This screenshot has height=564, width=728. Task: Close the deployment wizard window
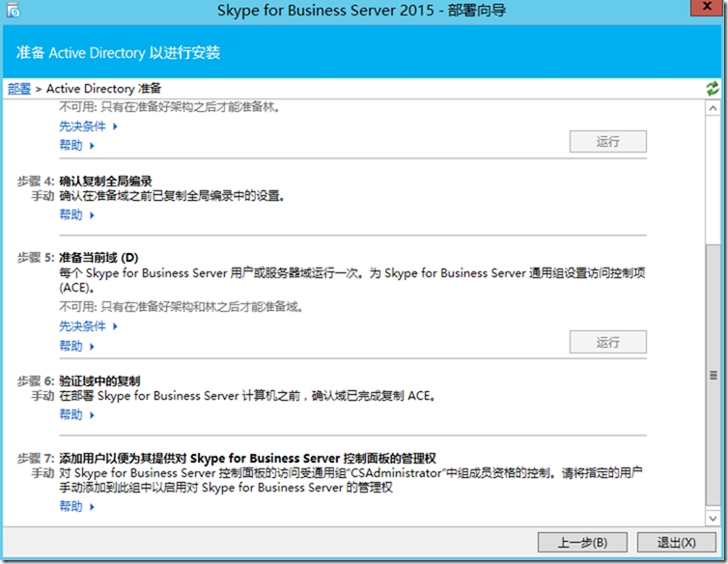(707, 7)
